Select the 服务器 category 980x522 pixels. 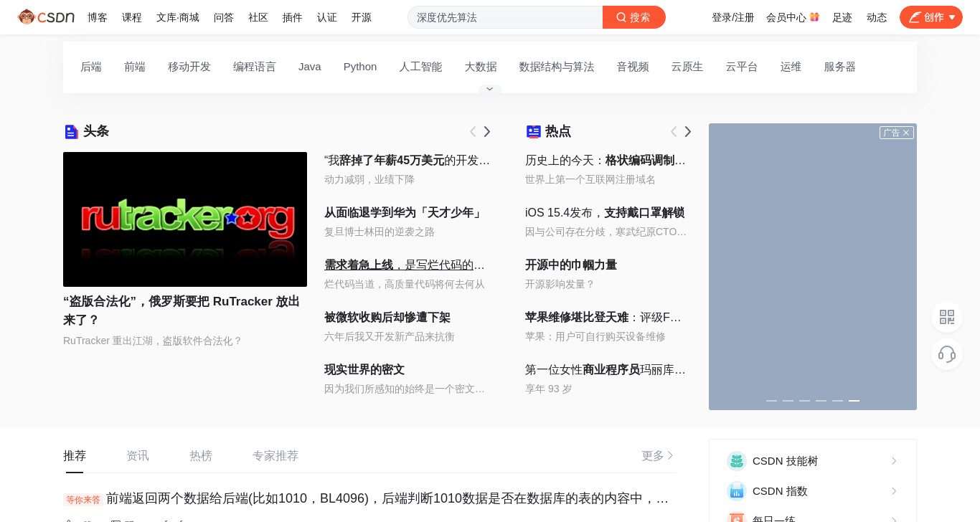[x=840, y=67]
